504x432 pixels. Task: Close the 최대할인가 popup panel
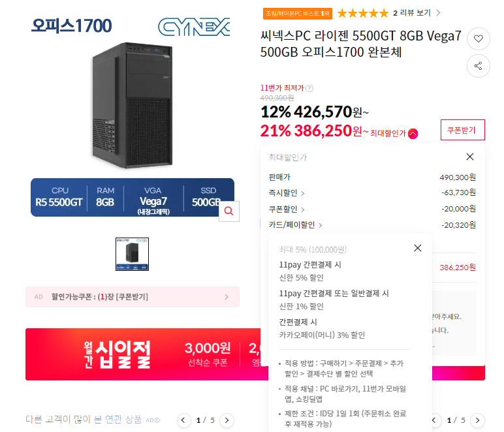[x=470, y=157]
